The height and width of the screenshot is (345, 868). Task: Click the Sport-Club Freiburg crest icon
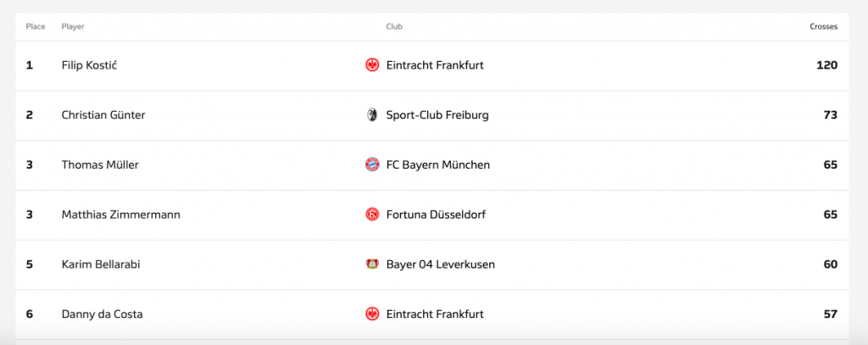point(372,115)
